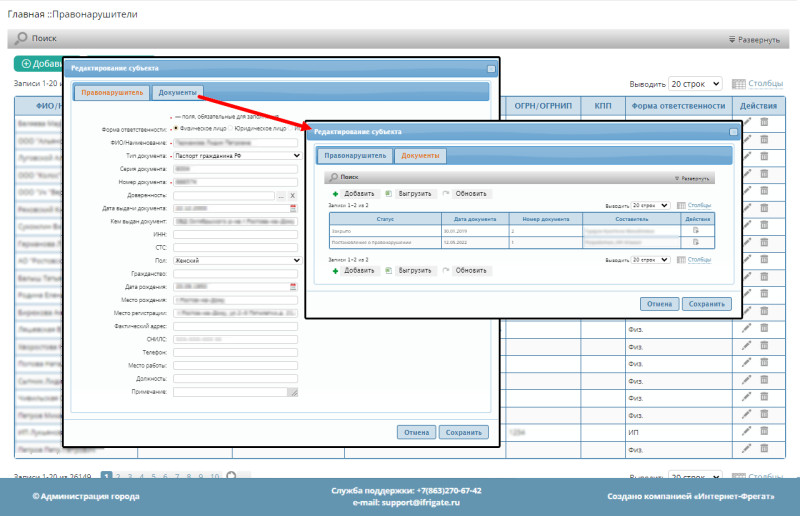
Task: Select the Физическое лицо radio button
Action: (177, 128)
